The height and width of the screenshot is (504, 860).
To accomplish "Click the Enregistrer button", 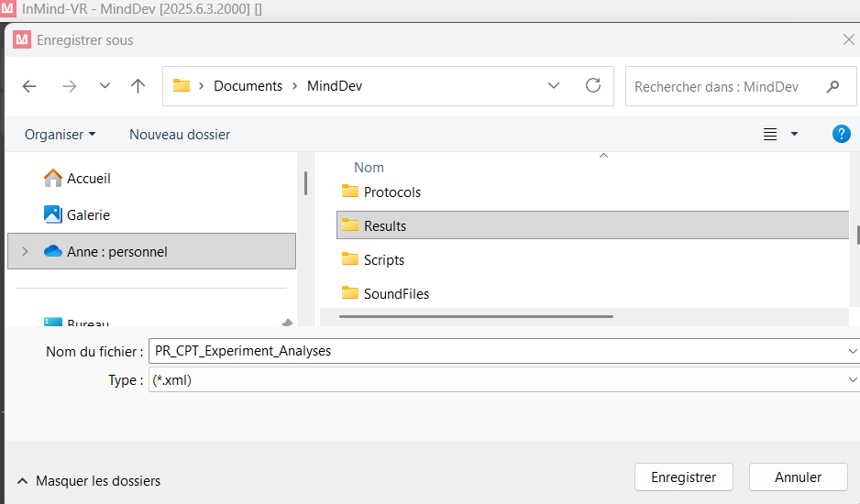I will click(x=683, y=477).
